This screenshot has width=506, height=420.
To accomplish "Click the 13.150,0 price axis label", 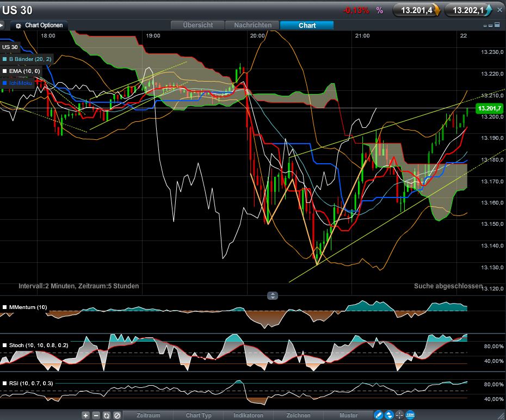I will pyautogui.click(x=492, y=224).
